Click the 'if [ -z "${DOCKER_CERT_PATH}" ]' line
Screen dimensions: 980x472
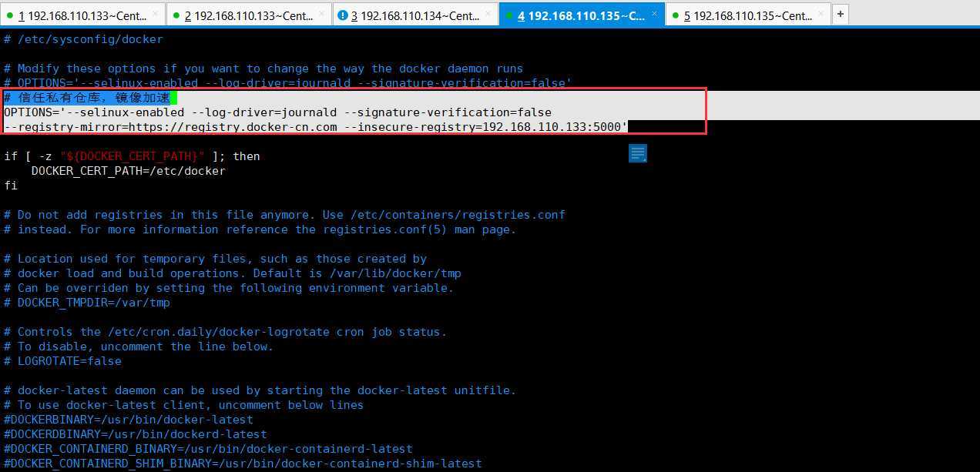tap(132, 156)
